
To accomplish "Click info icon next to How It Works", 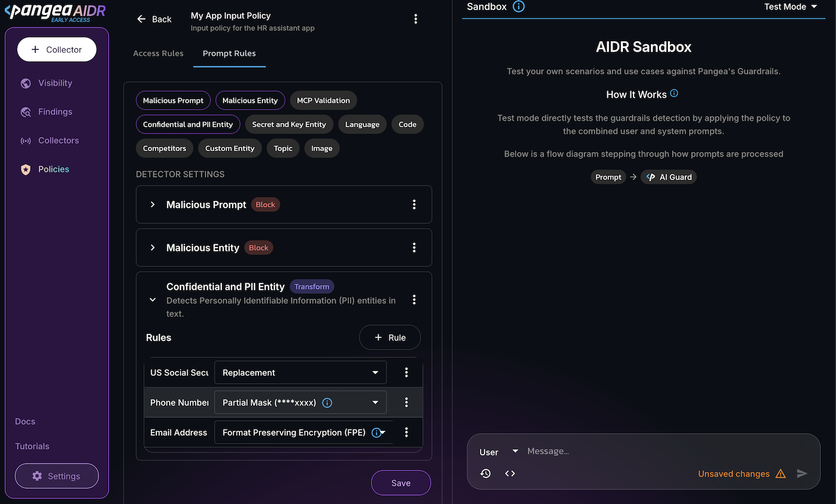I will tap(674, 93).
